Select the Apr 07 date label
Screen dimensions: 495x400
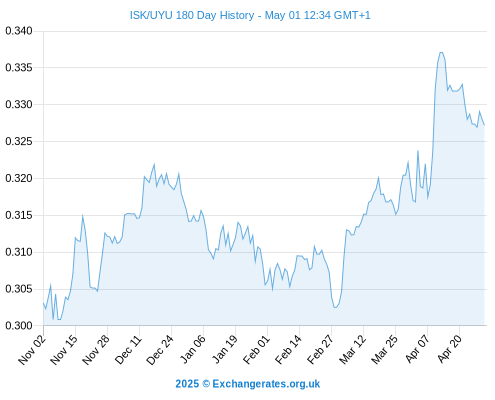click(x=417, y=349)
